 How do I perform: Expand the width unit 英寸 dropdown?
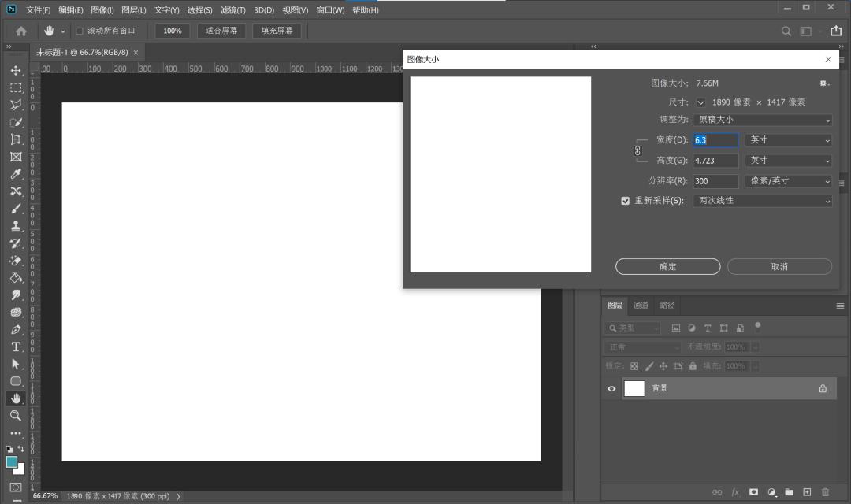[788, 140]
